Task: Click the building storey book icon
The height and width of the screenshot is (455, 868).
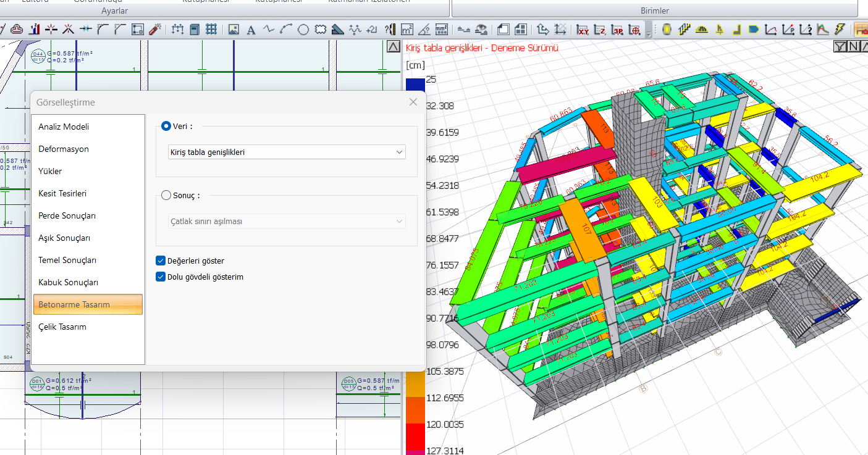Action: pos(194,29)
